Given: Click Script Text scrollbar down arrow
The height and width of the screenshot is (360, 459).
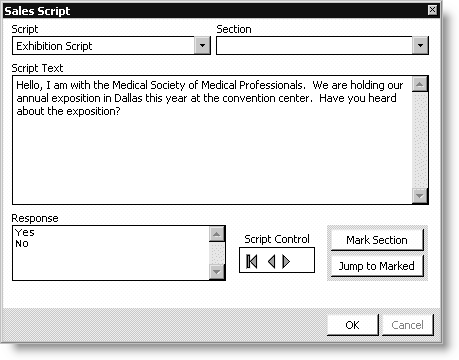Looking at the screenshot, I should coord(420,196).
